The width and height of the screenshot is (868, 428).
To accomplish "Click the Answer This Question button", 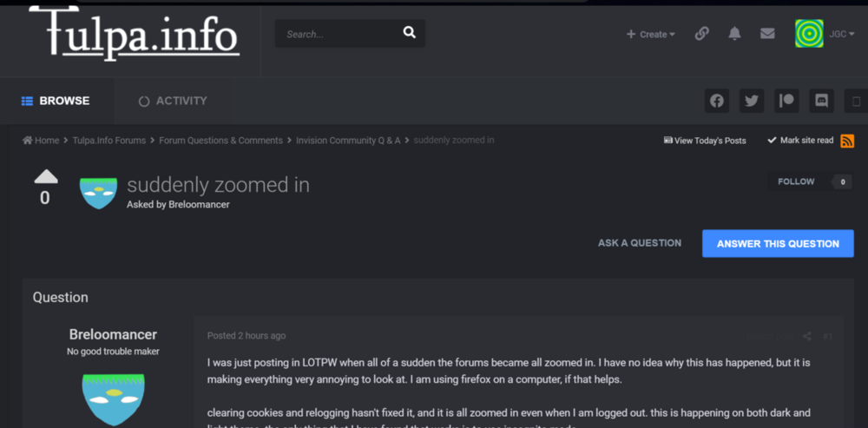I will (x=778, y=244).
